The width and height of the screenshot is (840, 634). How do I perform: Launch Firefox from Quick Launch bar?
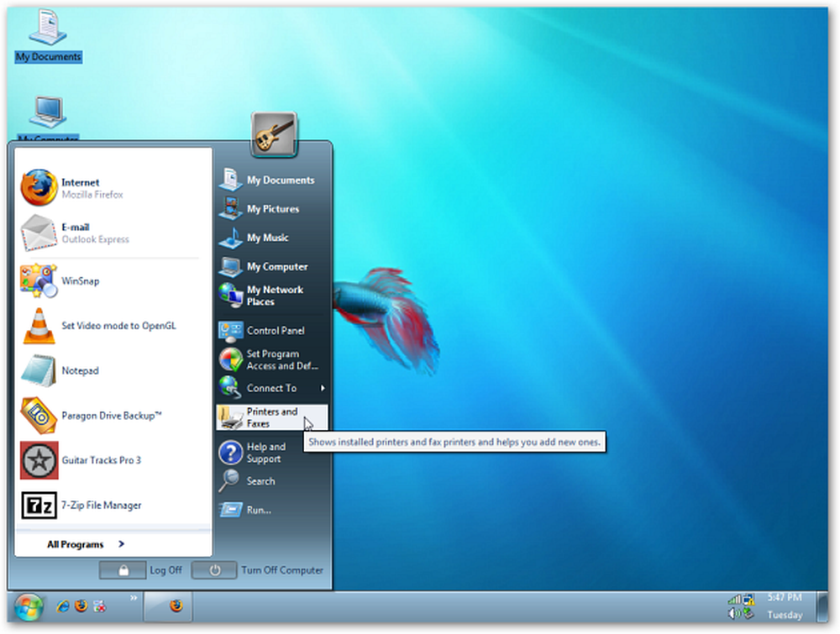point(81,606)
